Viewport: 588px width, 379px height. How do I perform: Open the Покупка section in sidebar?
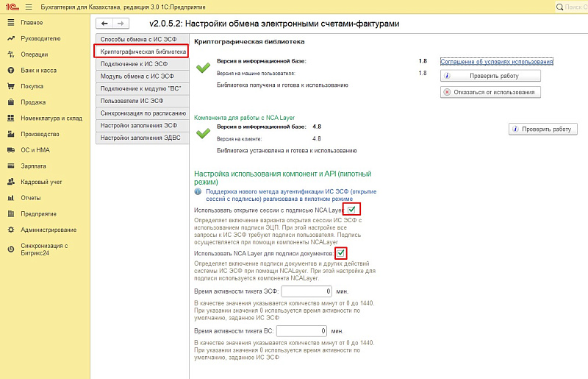(x=32, y=86)
